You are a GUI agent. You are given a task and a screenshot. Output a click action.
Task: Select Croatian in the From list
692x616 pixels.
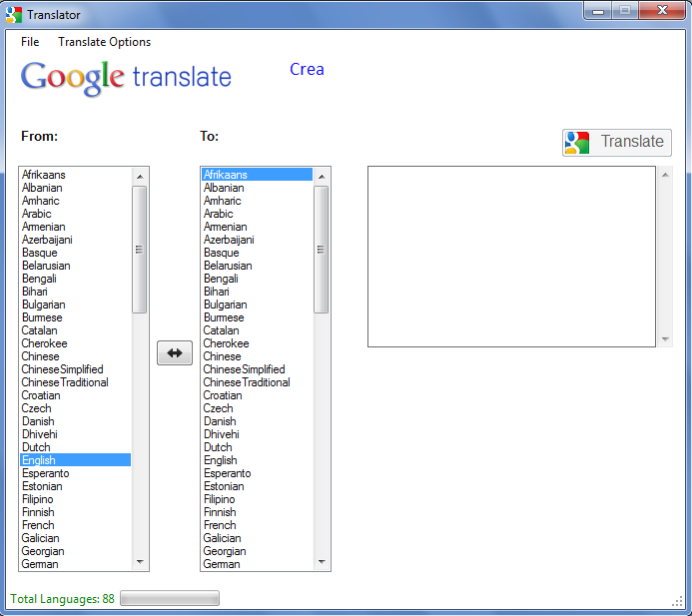click(76, 395)
